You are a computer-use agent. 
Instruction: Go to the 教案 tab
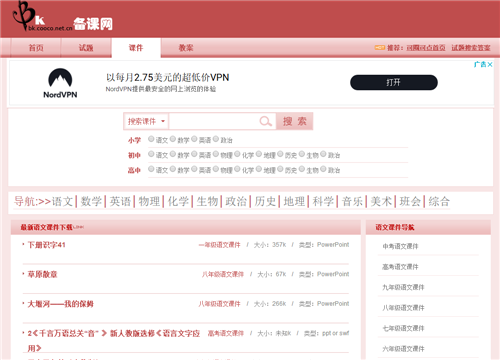[186, 48]
